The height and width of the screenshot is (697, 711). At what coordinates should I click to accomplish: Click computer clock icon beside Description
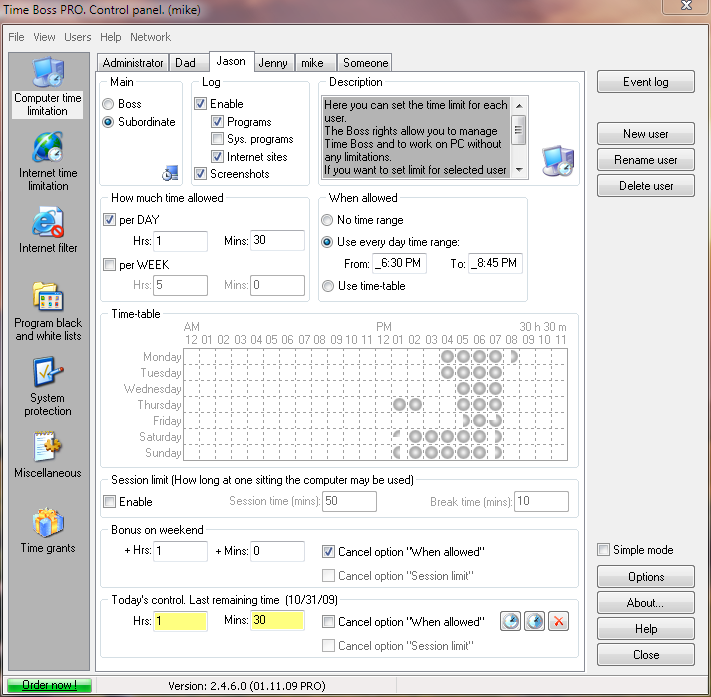[558, 161]
